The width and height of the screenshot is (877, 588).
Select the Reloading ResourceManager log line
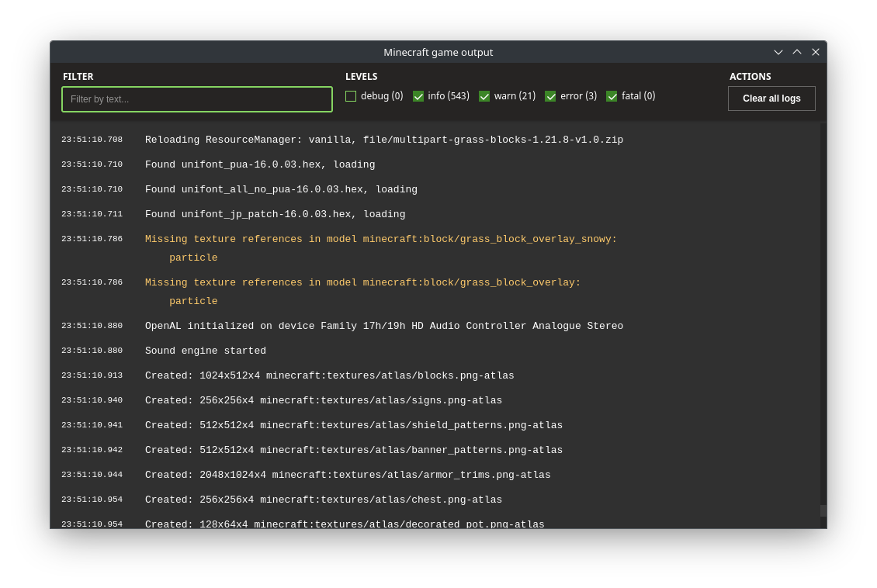383,140
